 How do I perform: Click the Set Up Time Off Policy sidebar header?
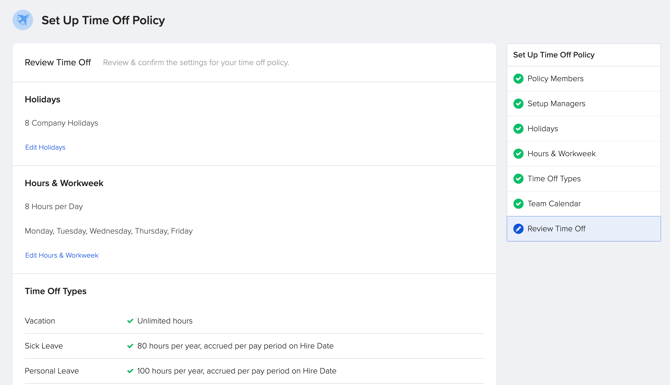point(584,55)
